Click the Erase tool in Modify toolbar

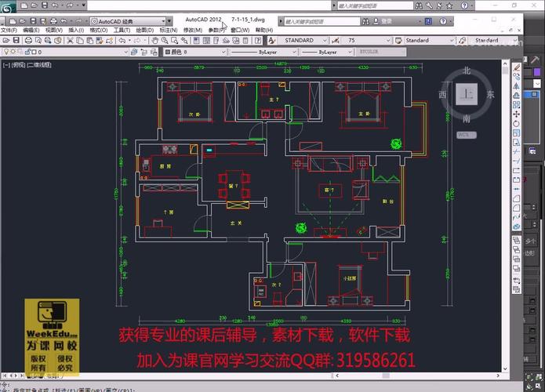point(517,67)
